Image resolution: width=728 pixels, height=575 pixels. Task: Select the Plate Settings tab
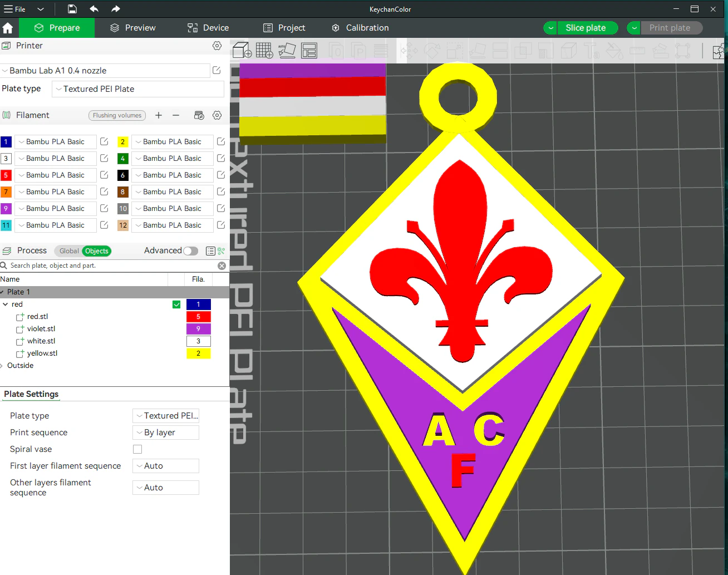(31, 394)
